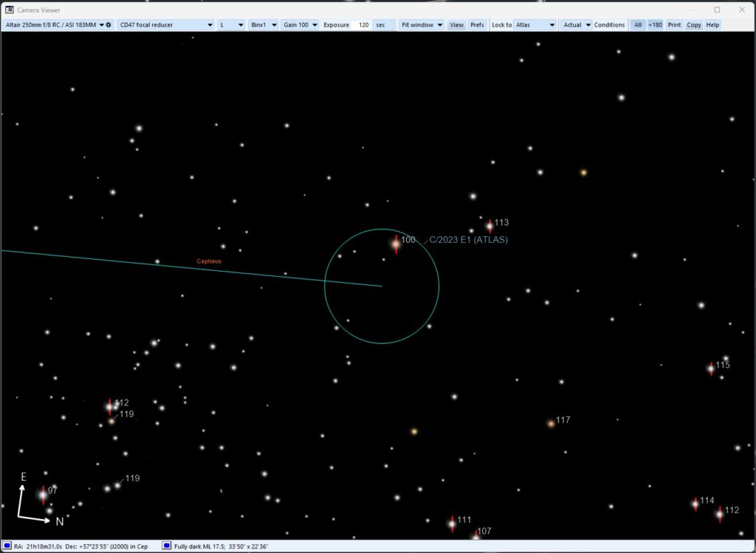Click the red-marked star labeled 100
Screen dimensions: 756x553
[396, 243]
